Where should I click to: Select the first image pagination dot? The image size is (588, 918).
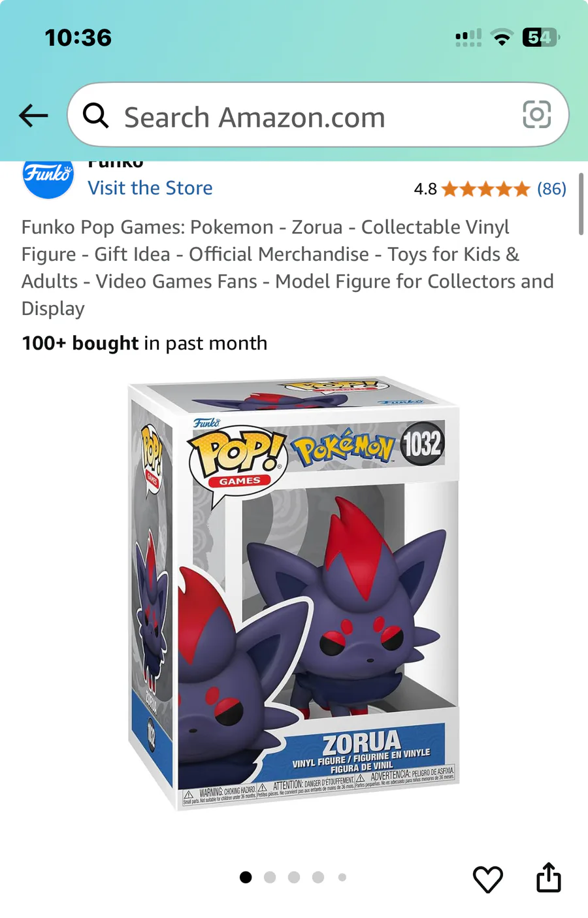pos(246,877)
